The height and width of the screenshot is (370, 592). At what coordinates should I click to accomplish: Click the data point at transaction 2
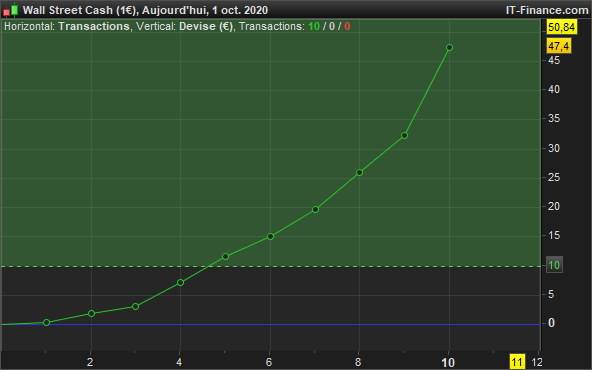coord(91,313)
